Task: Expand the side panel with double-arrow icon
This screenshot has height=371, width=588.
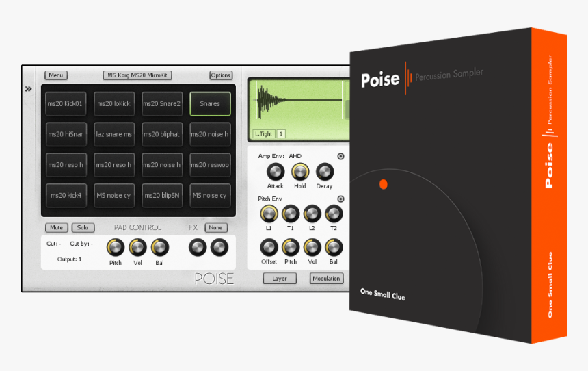Action: (29, 89)
